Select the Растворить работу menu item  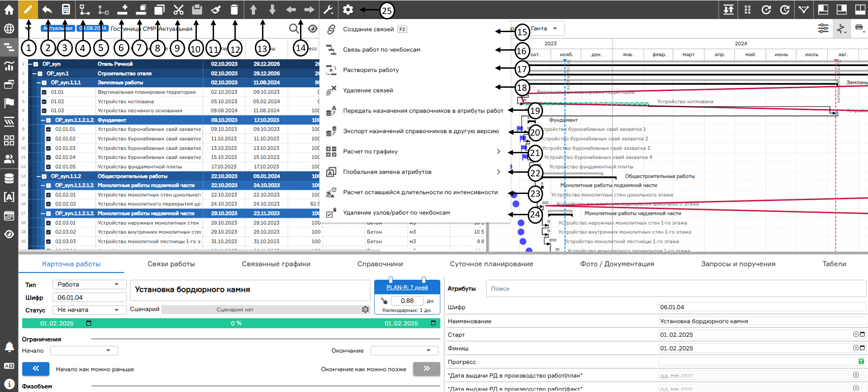415,70
